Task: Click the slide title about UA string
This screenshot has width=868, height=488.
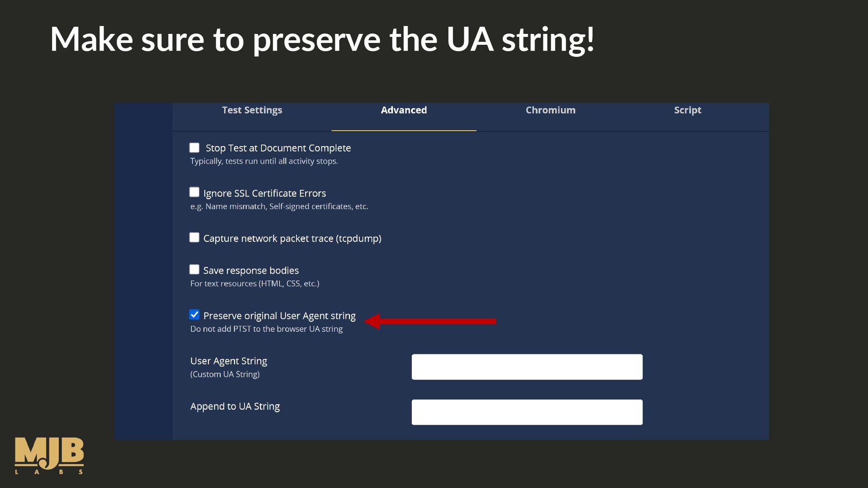Action: [322, 40]
